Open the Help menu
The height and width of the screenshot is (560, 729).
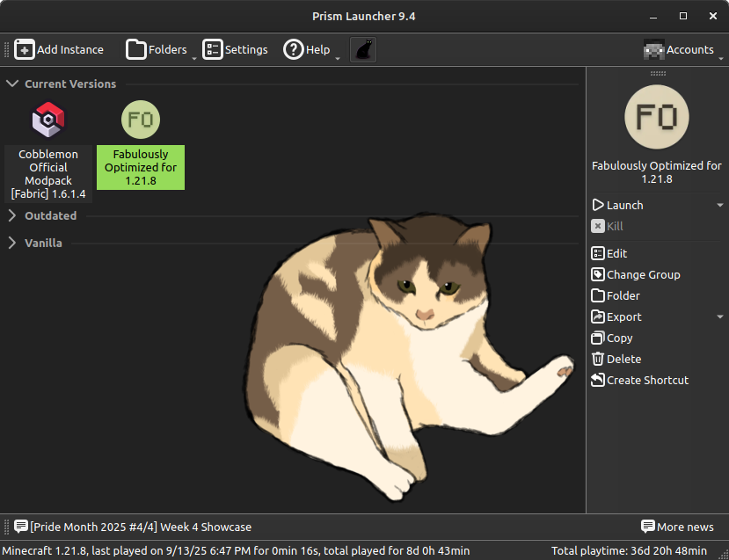click(x=306, y=50)
